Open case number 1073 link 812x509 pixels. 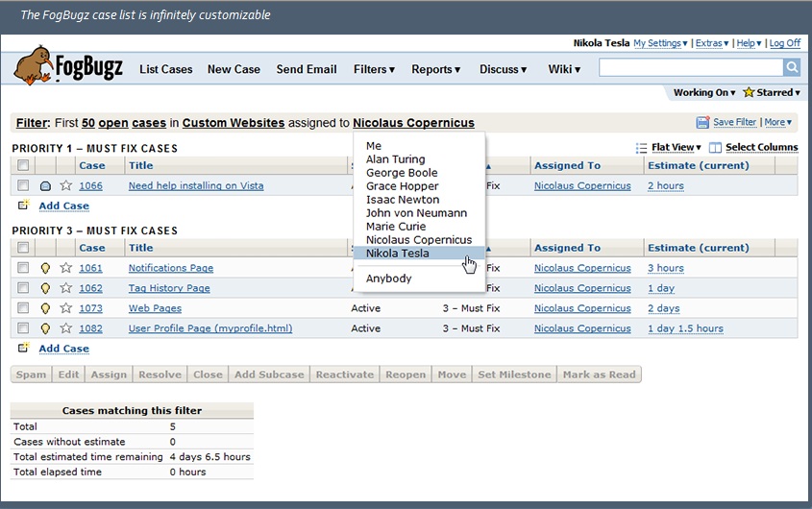(x=90, y=308)
